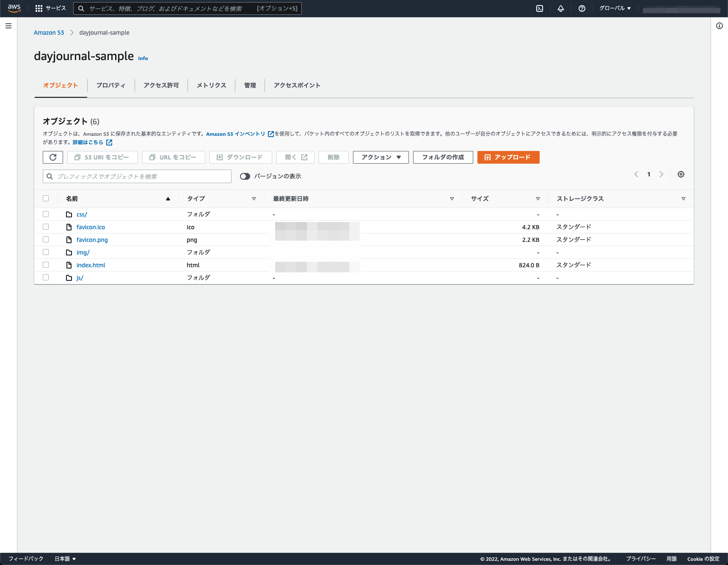Open the Services grid icon
Image resolution: width=728 pixels, height=565 pixels.
[39, 8]
